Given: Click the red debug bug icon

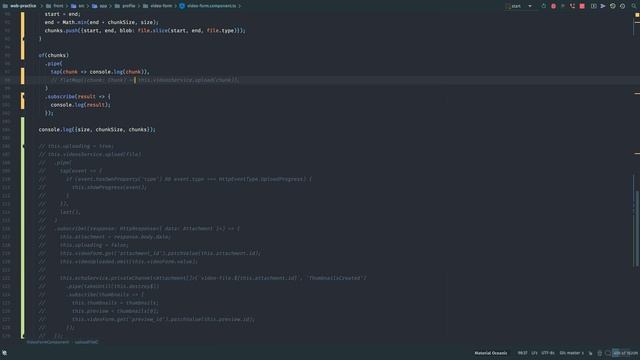Looking at the screenshot, I should click(x=553, y=6).
